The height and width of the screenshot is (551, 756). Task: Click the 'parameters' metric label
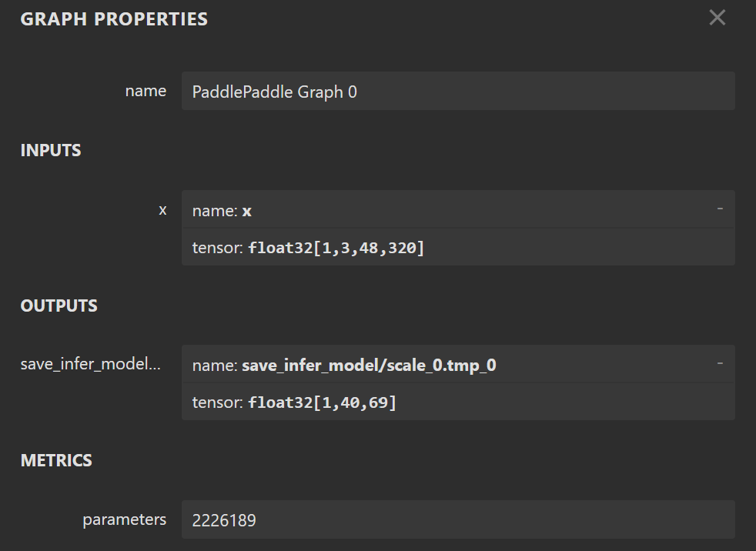tap(124, 519)
